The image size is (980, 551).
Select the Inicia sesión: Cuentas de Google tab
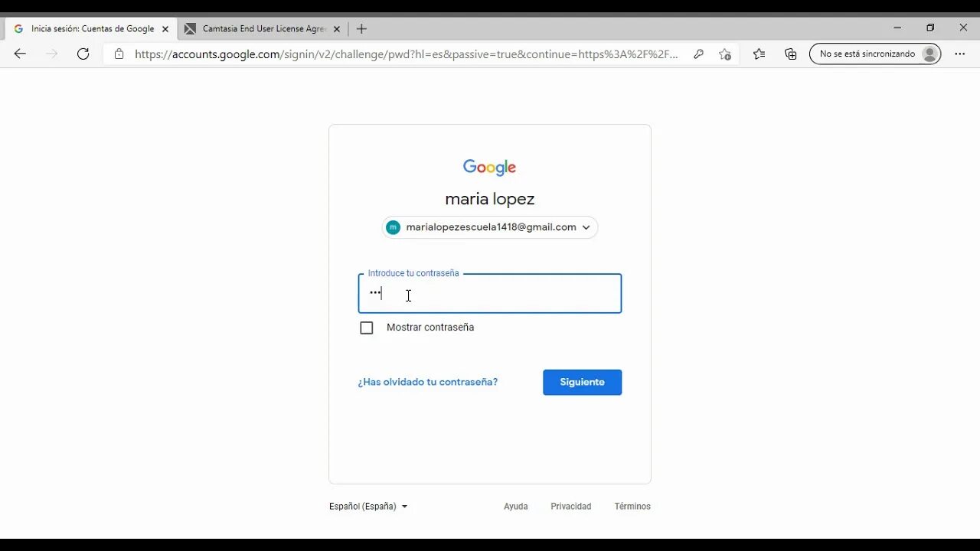pyautogui.click(x=92, y=29)
